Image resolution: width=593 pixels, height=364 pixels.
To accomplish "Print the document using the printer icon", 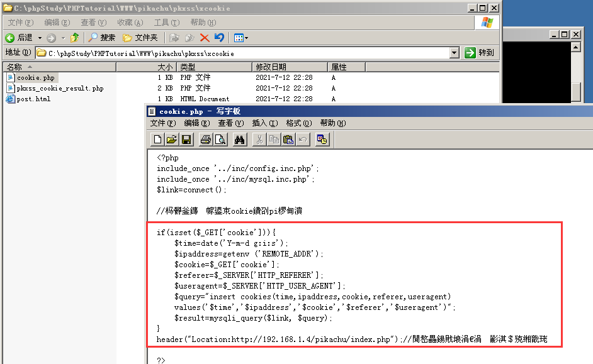I will (205, 140).
